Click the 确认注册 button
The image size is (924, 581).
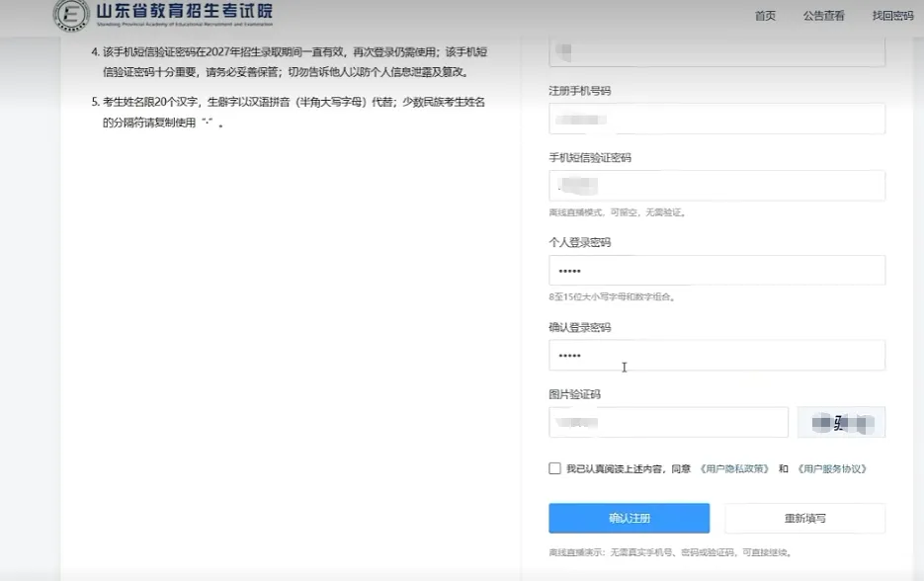[629, 518]
